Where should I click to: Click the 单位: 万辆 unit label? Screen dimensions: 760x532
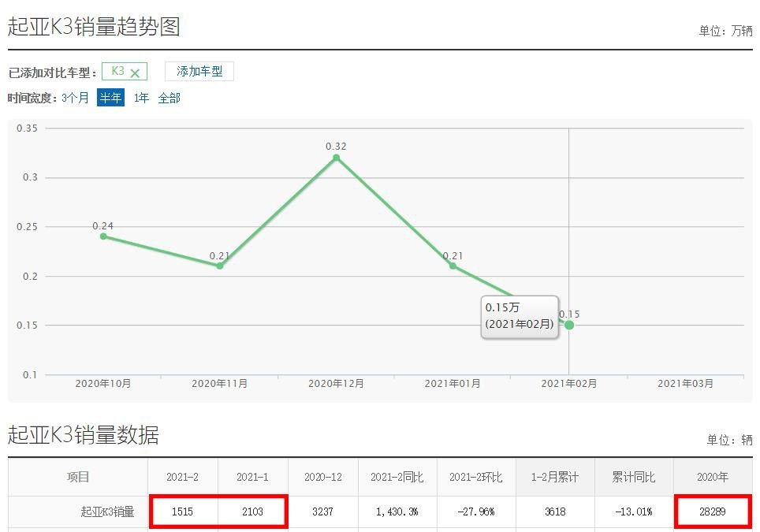coord(725,31)
